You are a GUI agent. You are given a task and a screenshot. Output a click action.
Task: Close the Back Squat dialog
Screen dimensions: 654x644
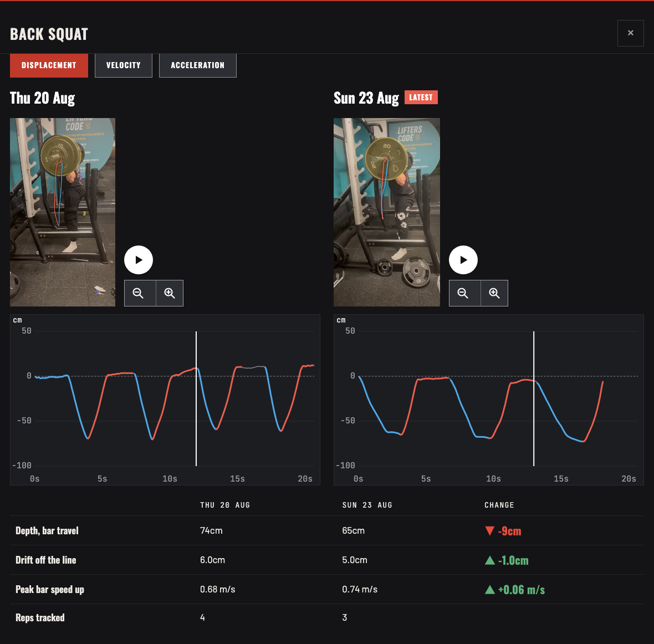coord(630,33)
